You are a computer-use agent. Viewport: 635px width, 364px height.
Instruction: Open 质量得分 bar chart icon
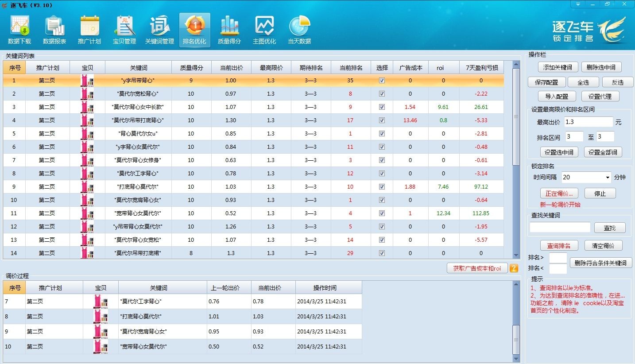pyautogui.click(x=229, y=30)
